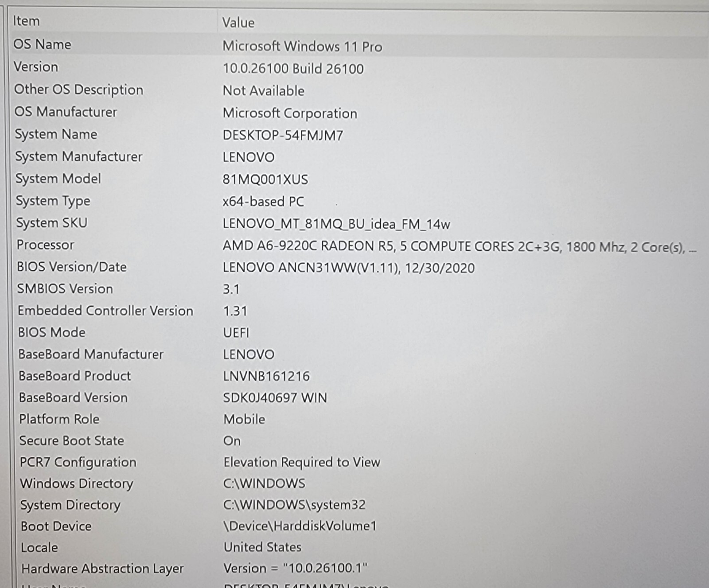The width and height of the screenshot is (709, 588).
Task: Select Boot Device row label
Action: pyautogui.click(x=56, y=526)
